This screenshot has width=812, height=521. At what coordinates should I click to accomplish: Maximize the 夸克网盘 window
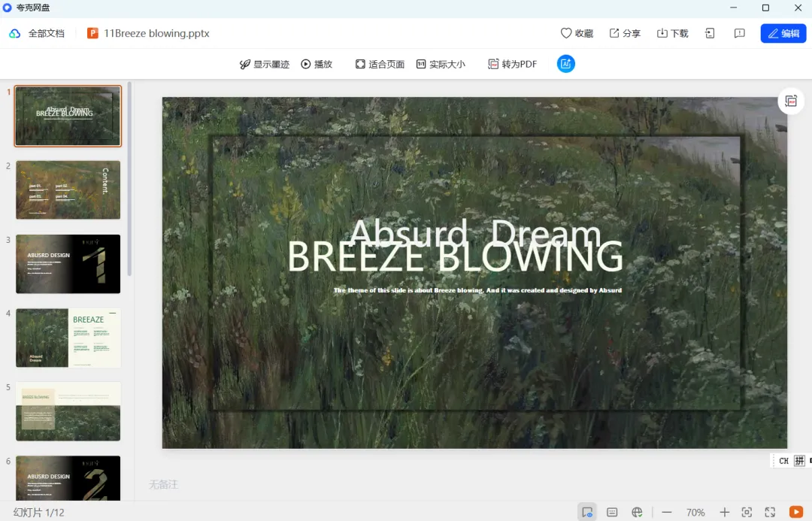(765, 8)
